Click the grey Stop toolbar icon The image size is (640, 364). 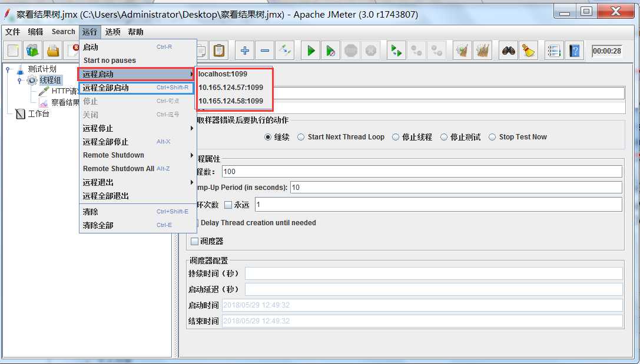point(351,51)
